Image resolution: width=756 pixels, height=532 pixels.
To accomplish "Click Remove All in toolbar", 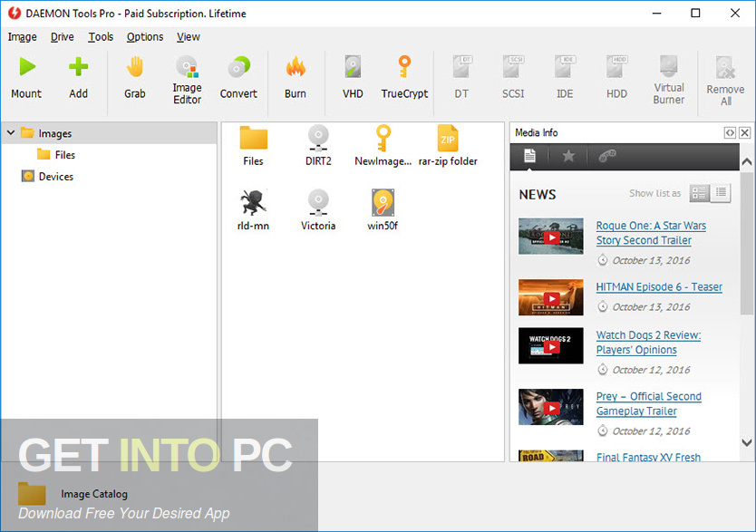I will (725, 81).
